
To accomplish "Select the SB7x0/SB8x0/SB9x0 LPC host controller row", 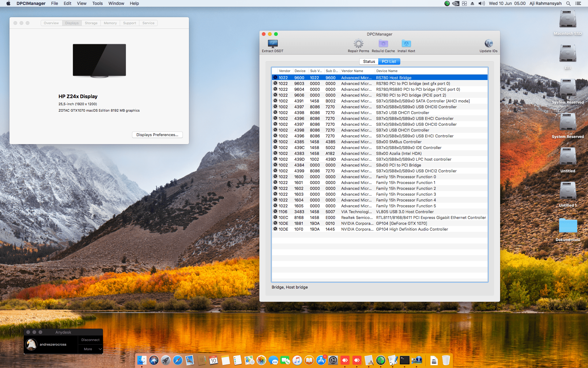I will point(380,159).
